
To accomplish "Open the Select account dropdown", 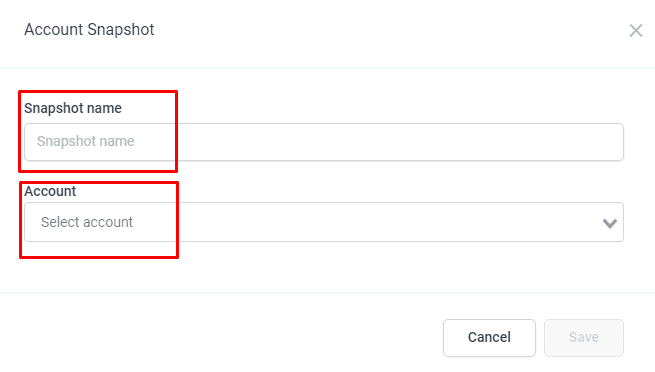I will (x=324, y=222).
